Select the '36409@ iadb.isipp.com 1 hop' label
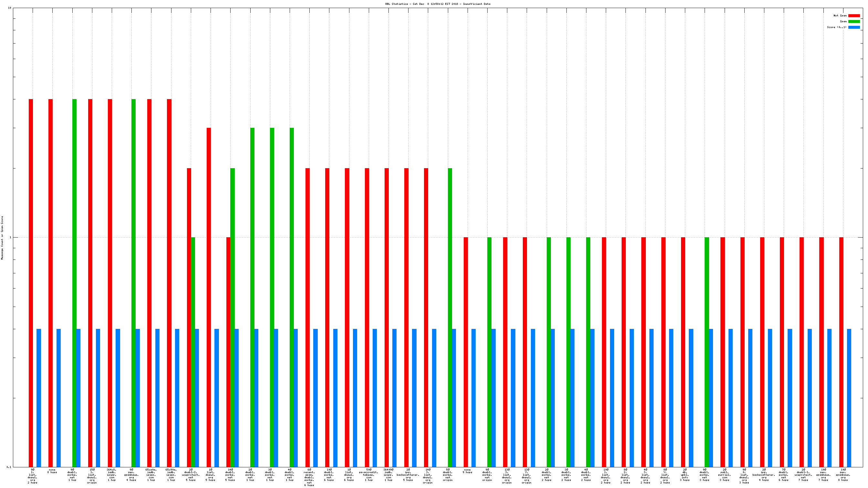868x488 pixels. (x=388, y=475)
